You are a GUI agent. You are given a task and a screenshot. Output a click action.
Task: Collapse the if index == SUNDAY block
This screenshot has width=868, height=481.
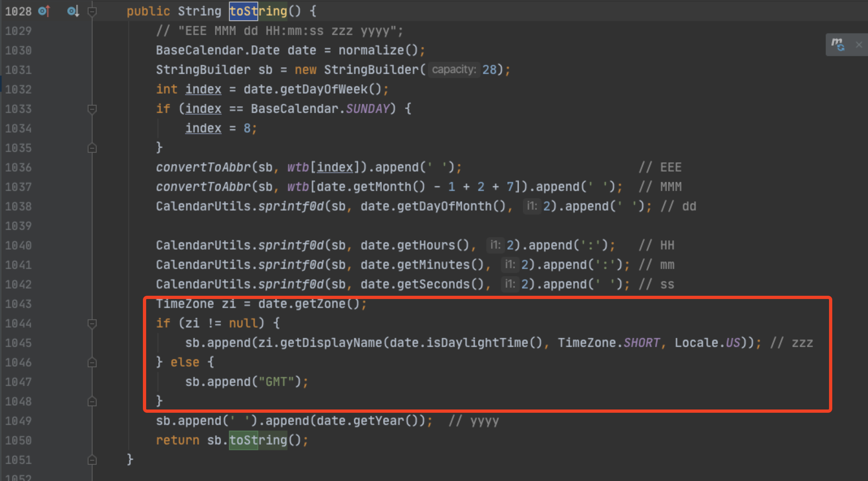coord(92,109)
